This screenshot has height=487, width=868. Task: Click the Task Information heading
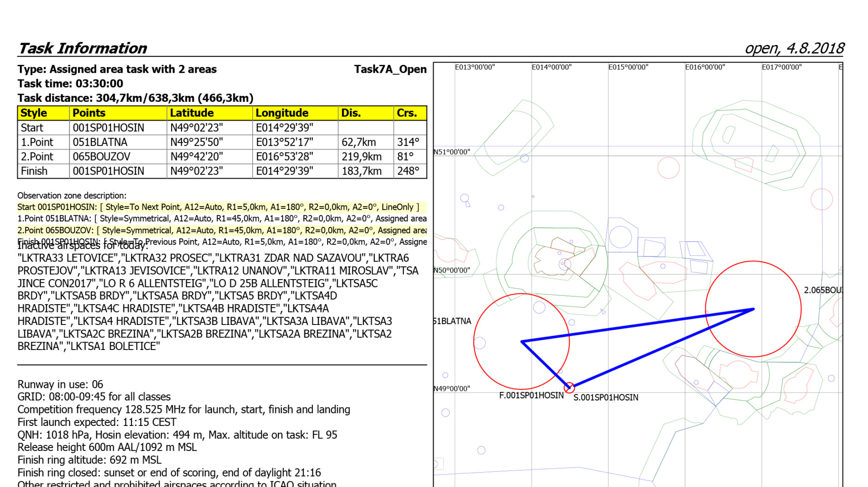pyautogui.click(x=82, y=48)
